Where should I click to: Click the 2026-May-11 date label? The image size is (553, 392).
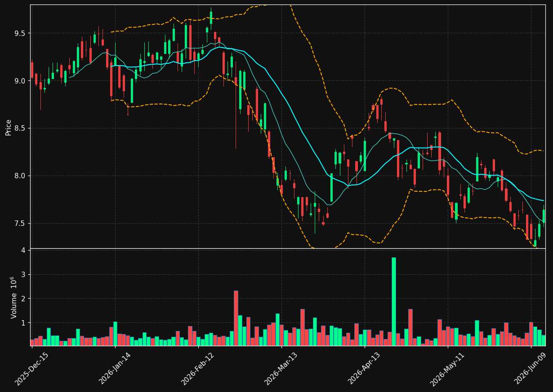pos(448,369)
